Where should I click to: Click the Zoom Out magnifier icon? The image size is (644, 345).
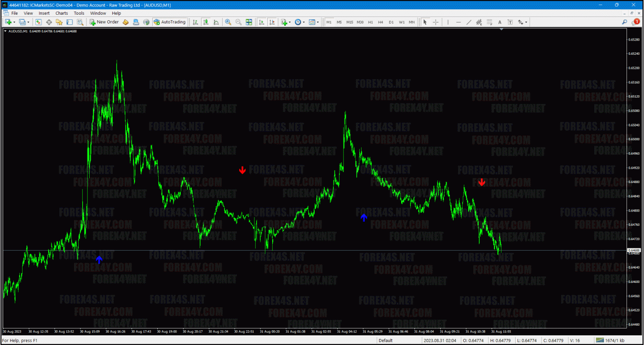[238, 22]
